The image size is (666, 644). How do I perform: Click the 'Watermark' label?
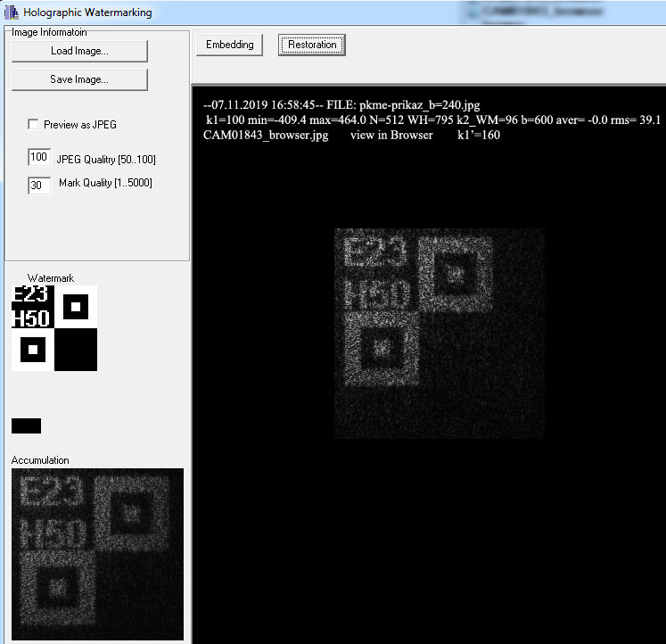click(51, 278)
